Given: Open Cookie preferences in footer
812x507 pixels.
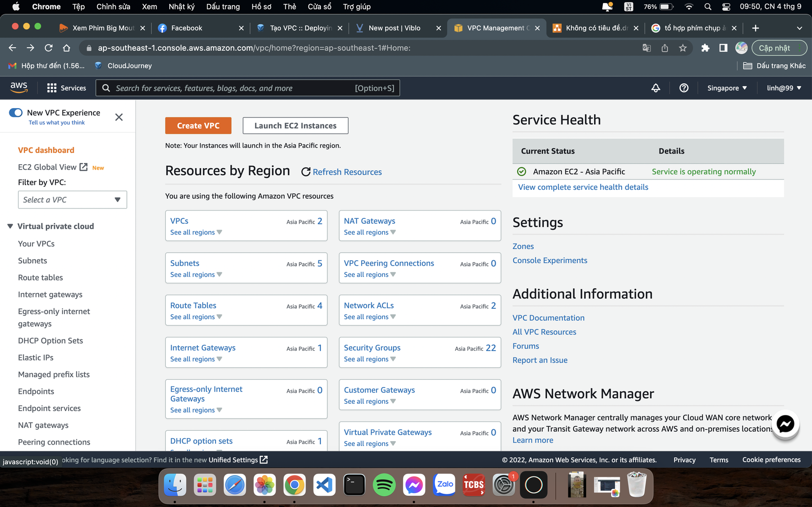Looking at the screenshot, I should (x=771, y=460).
